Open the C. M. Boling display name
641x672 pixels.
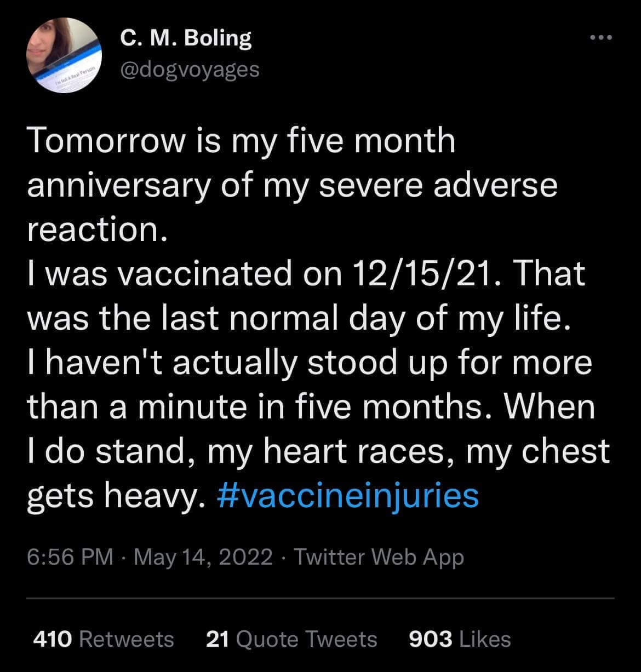coord(186,39)
